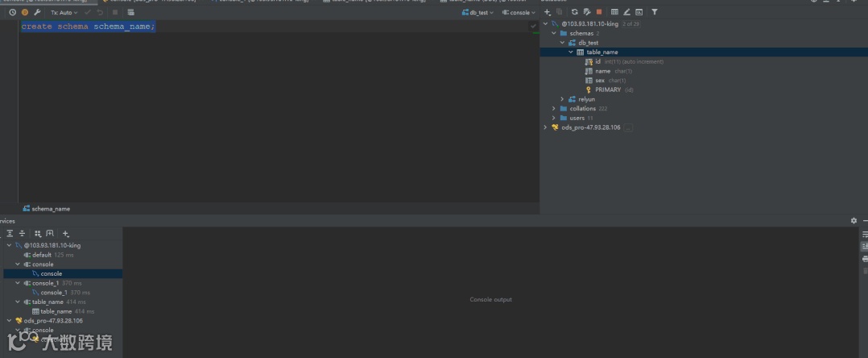This screenshot has height=358, width=868.
Task: Click the commit checkmark icon
Action: (88, 12)
